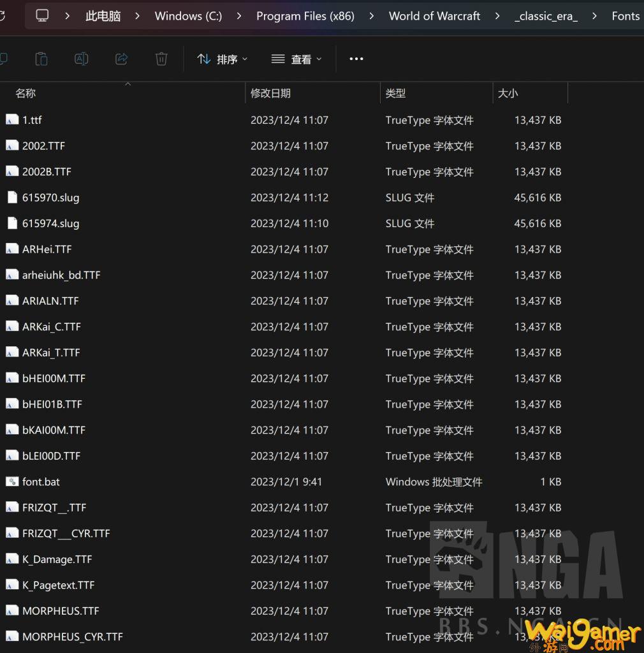Click the delete trash can icon
Viewport: 644px width, 653px height.
[161, 59]
